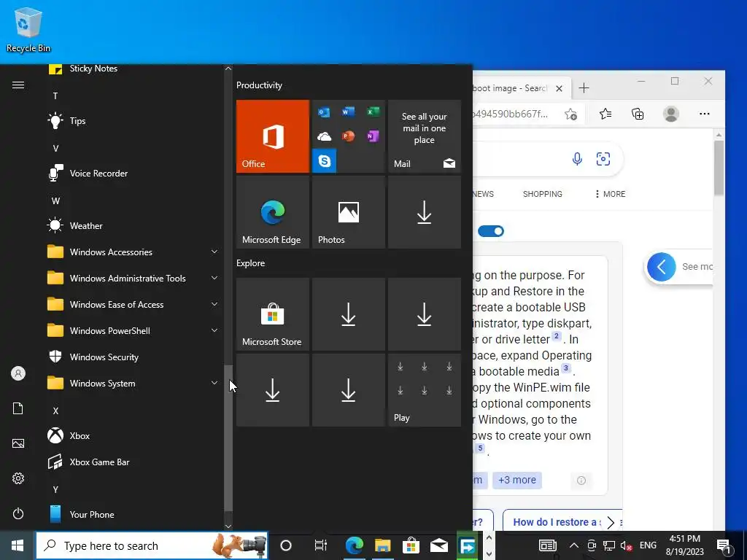
Task: Click the ENG language indicator
Action: coord(648,545)
